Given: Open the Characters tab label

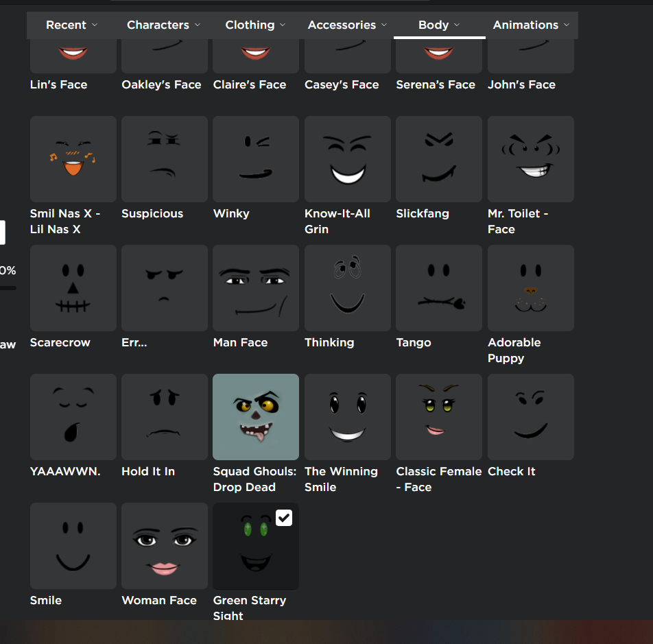Looking at the screenshot, I should coord(158,25).
